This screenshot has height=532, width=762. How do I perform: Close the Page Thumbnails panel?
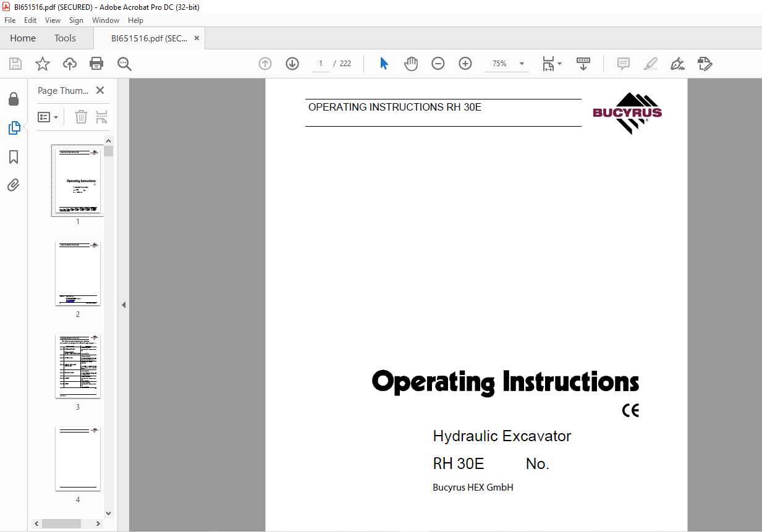[x=100, y=90]
